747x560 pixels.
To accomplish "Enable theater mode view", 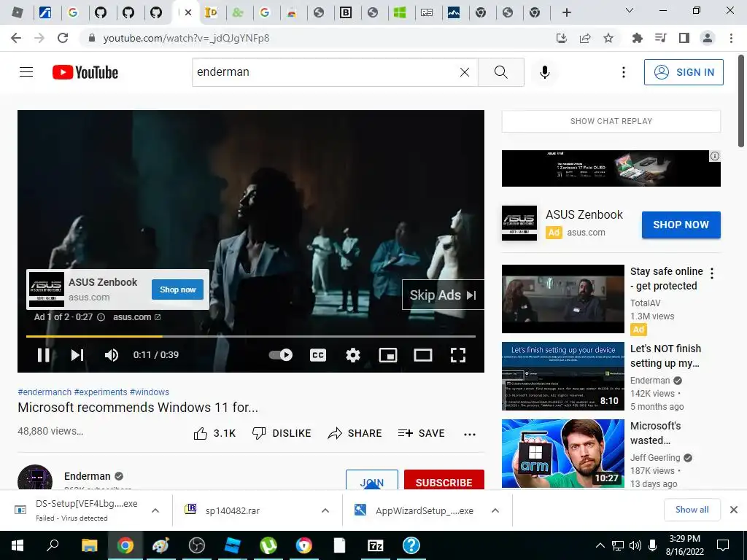I will click(423, 355).
